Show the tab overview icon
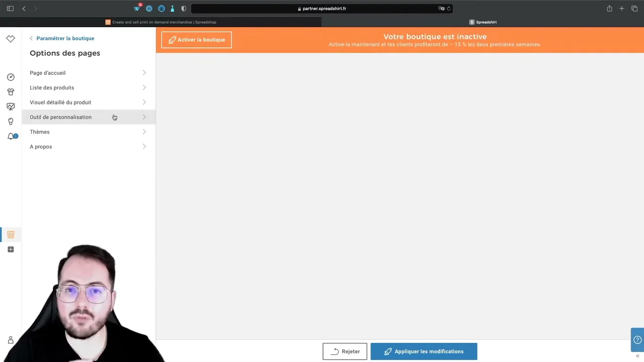Image resolution: width=644 pixels, height=362 pixels. coord(634,9)
